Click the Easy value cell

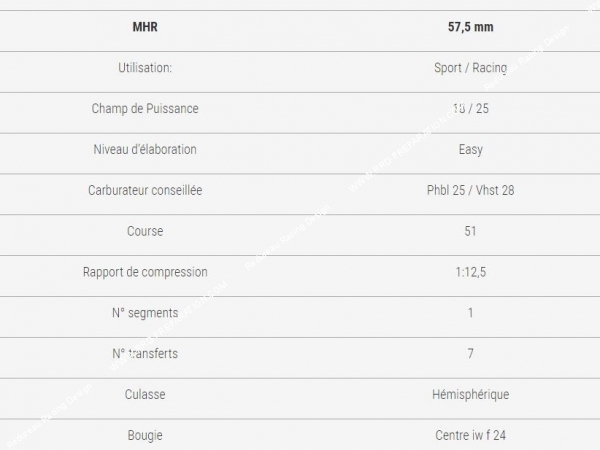(470, 150)
